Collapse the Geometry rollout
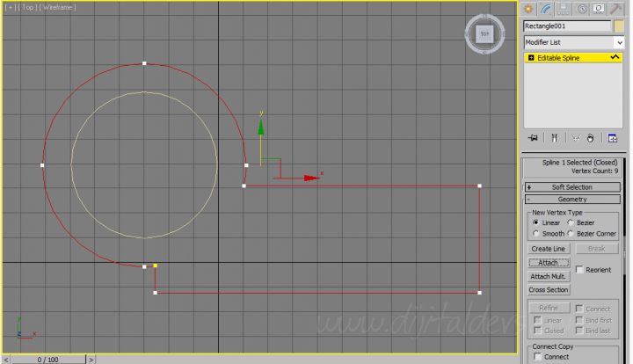Screen dimensions: 633x364 [572, 199]
